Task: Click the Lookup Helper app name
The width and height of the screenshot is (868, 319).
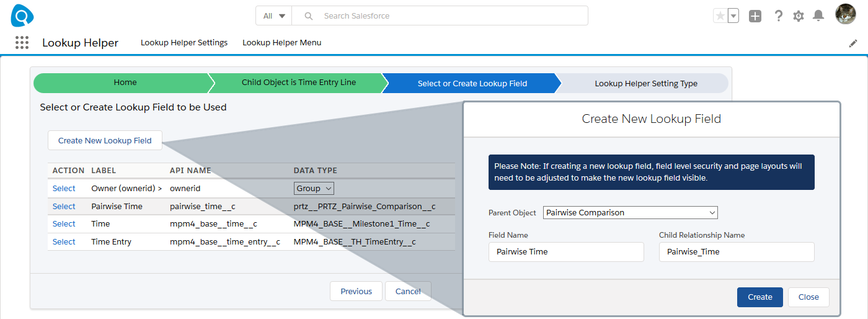Action: (x=80, y=43)
